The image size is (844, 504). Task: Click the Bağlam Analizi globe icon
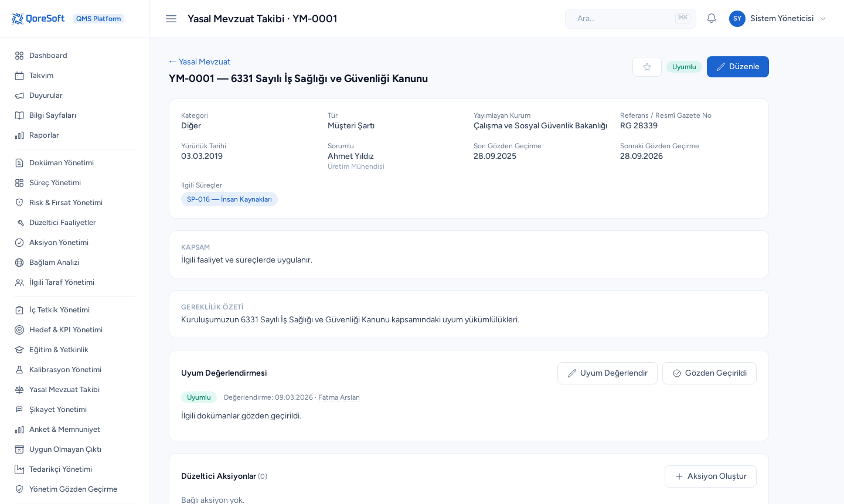(19, 263)
